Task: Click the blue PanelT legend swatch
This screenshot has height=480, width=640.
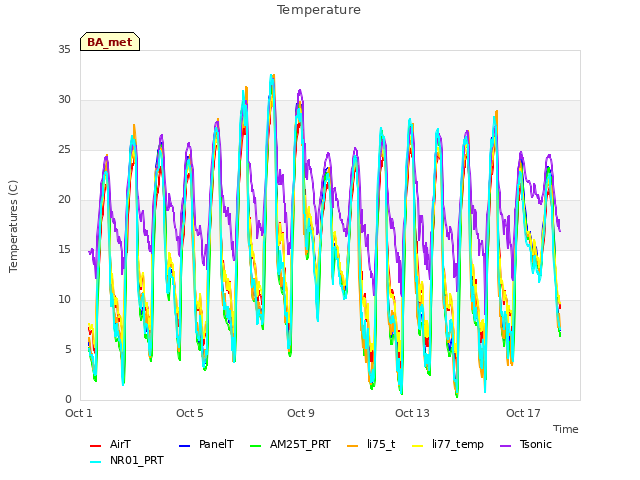Action: coord(184,446)
